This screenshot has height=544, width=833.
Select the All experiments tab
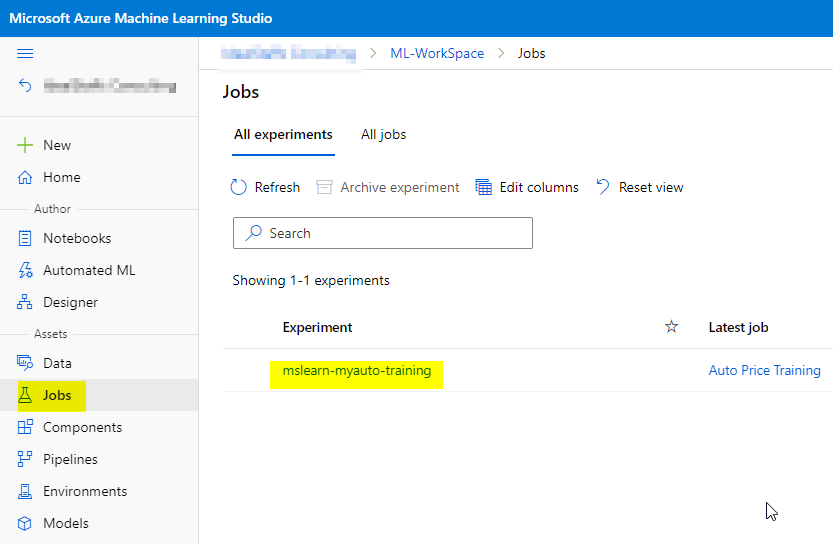283,134
